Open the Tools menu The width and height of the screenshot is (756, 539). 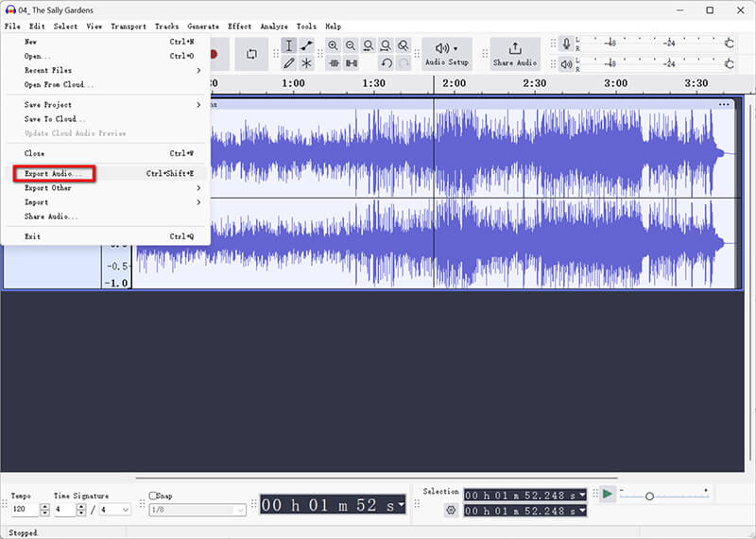coord(306,26)
